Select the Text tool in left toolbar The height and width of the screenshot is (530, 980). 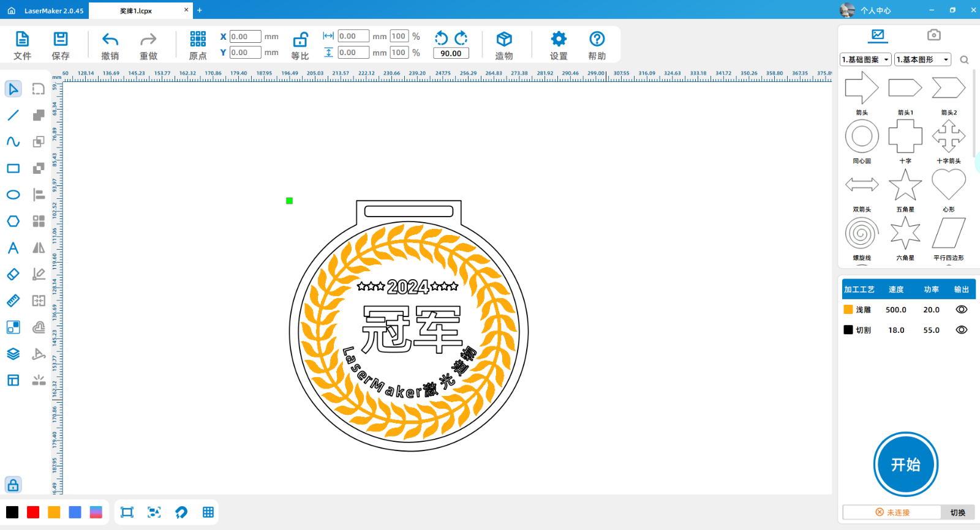point(13,248)
